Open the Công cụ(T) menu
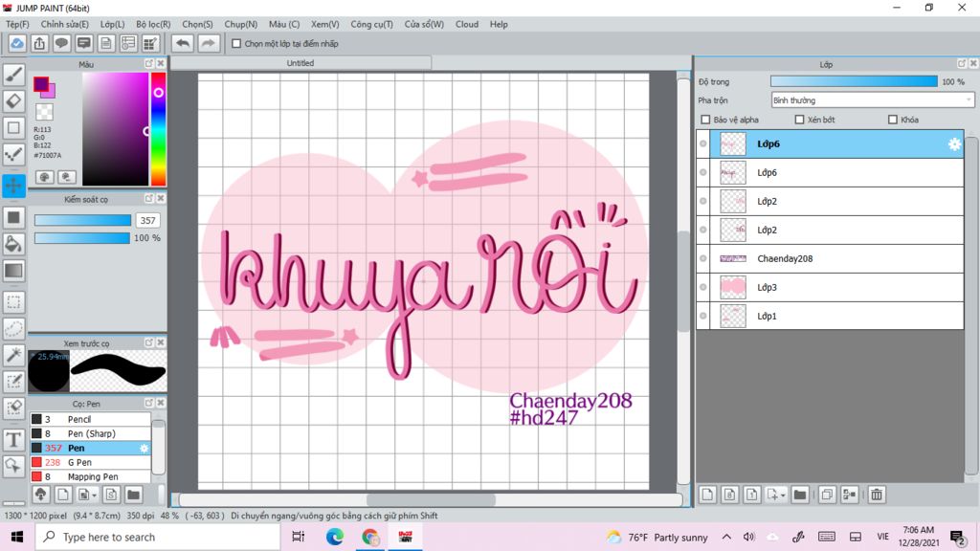 point(371,24)
